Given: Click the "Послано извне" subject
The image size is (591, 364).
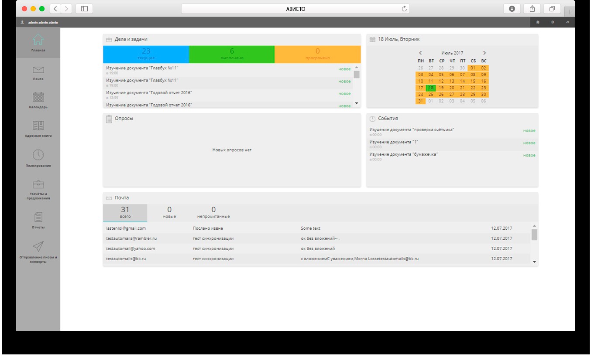Looking at the screenshot, I should coord(208,228).
